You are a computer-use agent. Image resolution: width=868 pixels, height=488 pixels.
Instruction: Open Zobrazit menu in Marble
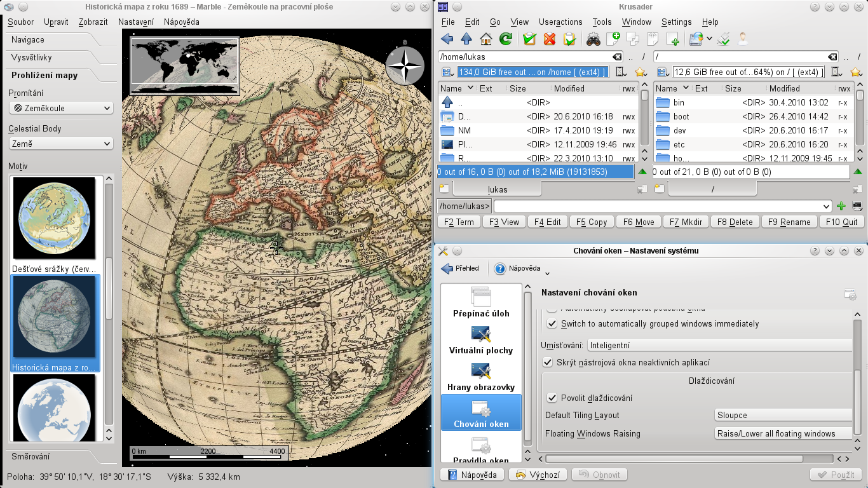click(x=93, y=22)
